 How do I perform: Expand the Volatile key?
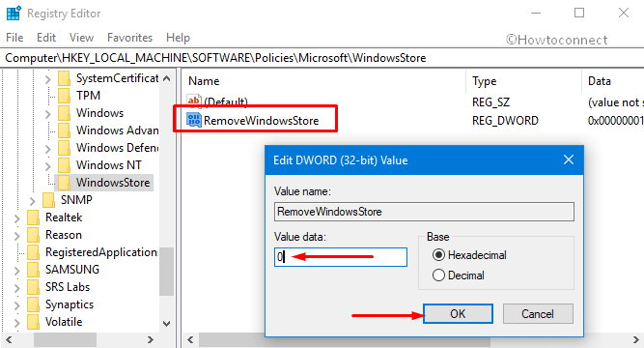[17, 323]
